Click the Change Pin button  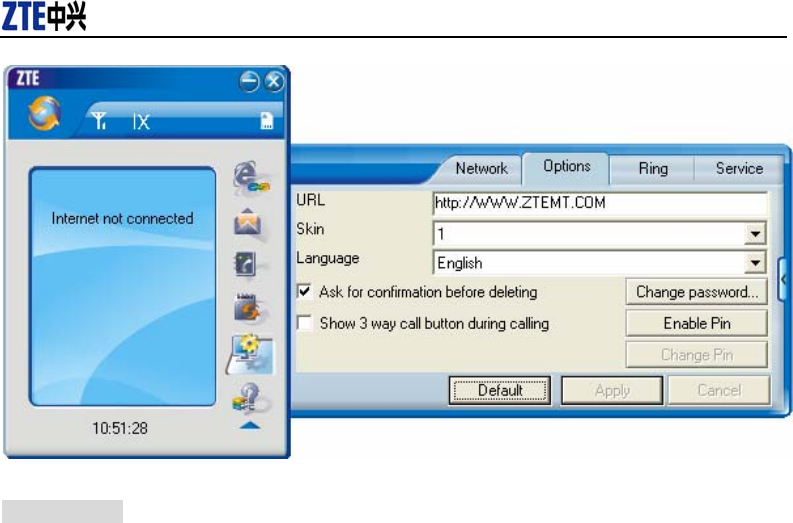click(697, 355)
